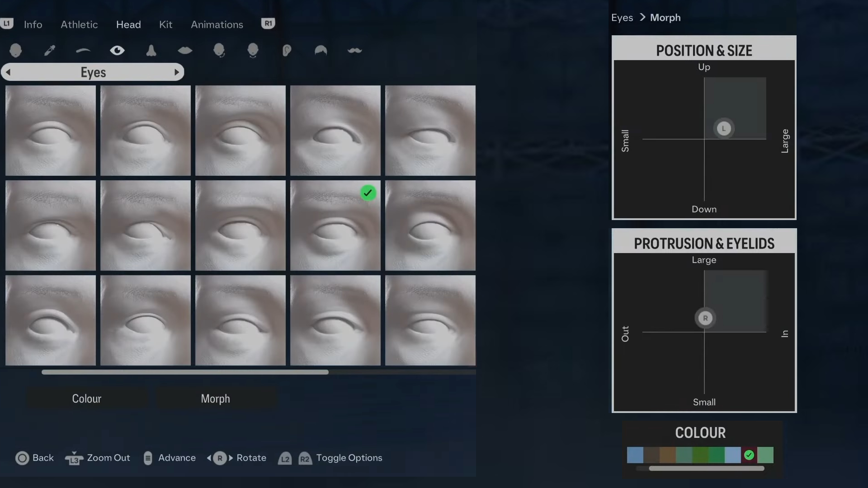The width and height of the screenshot is (868, 488).
Task: Expand eyes selection left arrow
Action: 8,71
